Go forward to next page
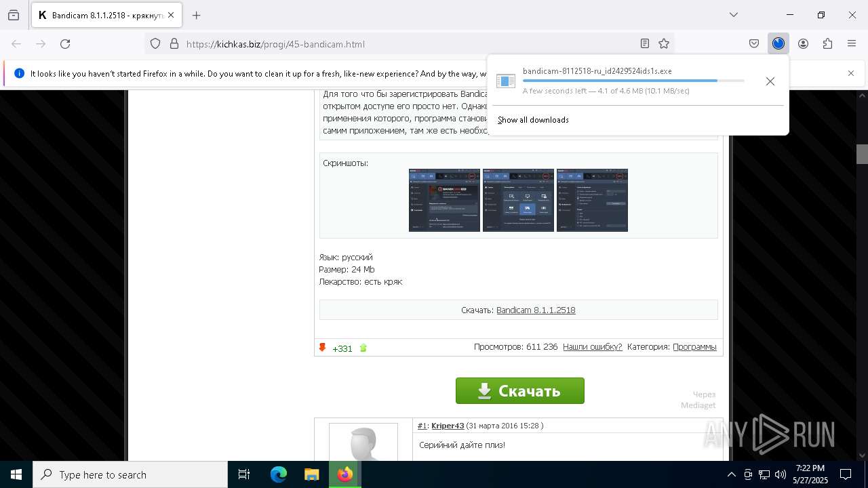 (x=41, y=44)
